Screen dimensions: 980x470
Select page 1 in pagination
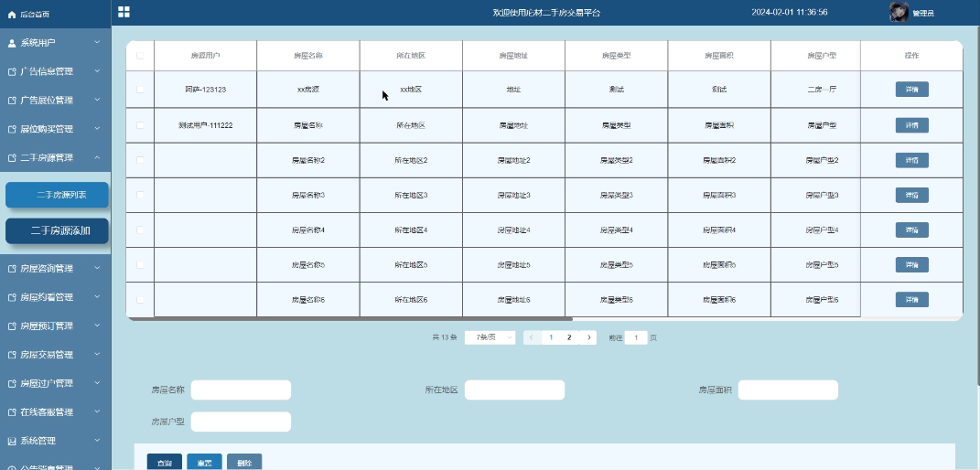[551, 337]
